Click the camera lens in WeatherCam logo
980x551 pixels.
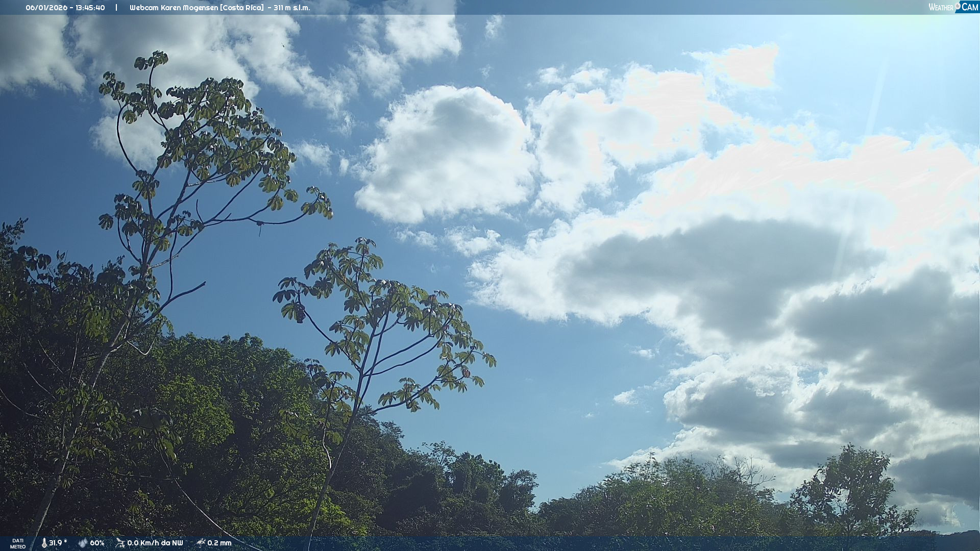(x=958, y=5)
